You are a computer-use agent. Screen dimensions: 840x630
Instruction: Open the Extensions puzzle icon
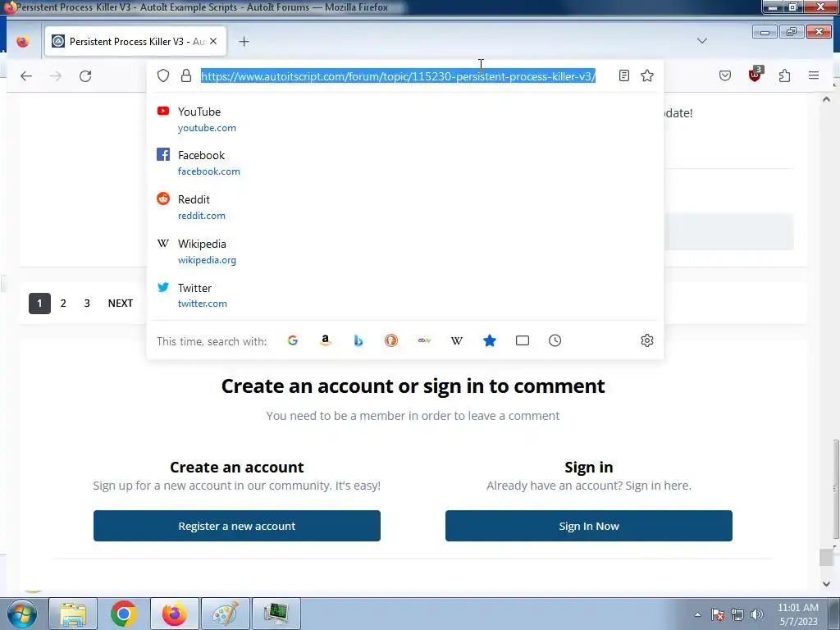[784, 75]
